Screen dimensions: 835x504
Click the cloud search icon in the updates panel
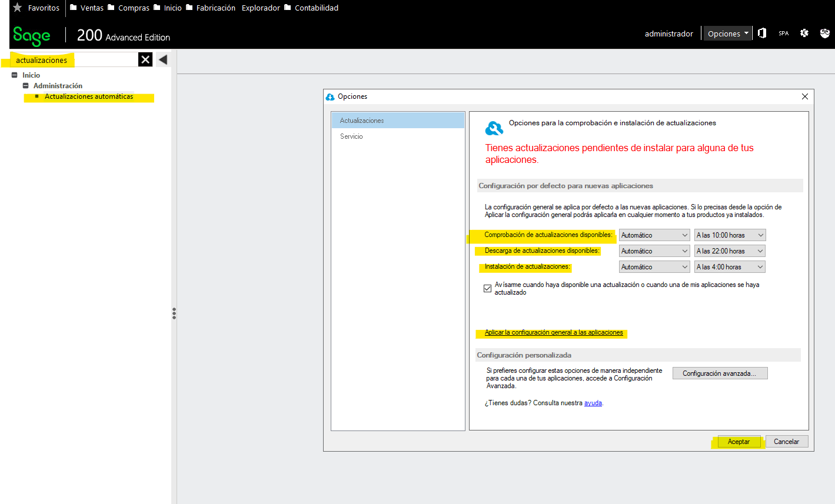[494, 128]
